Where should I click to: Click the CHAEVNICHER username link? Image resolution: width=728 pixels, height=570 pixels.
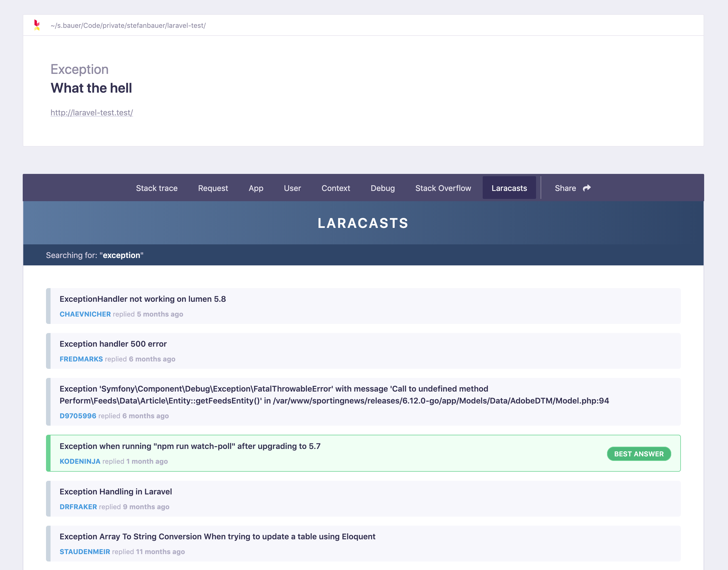pos(85,314)
